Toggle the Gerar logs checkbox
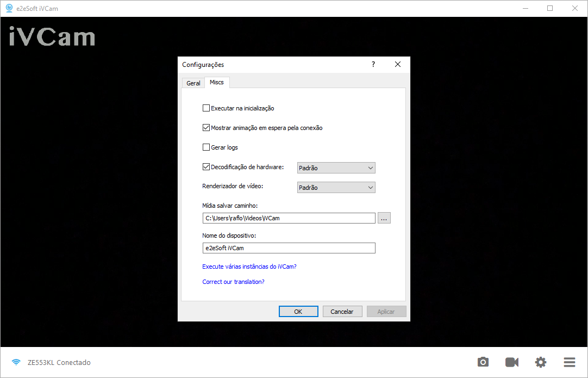 click(x=206, y=147)
